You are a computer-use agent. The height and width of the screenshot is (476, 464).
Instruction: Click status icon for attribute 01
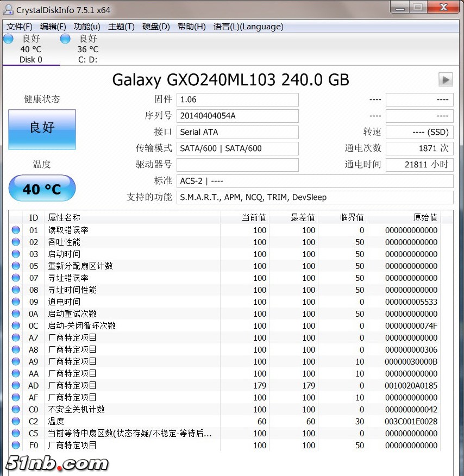pyautogui.click(x=16, y=230)
